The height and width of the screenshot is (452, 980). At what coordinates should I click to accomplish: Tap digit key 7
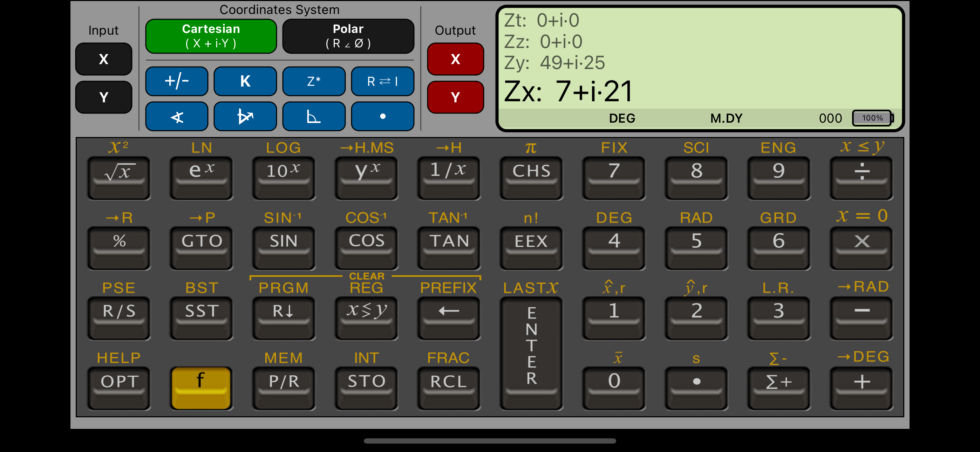(x=614, y=178)
